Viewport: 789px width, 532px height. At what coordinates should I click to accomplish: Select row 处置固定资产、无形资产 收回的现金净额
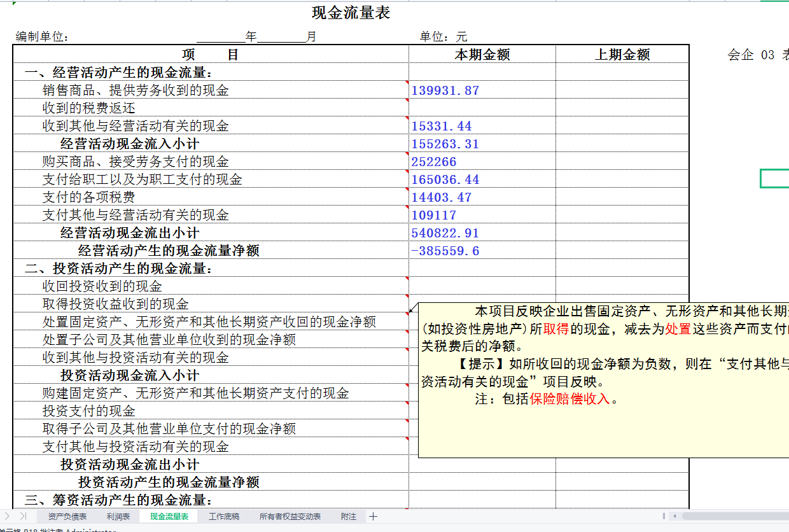point(209,322)
